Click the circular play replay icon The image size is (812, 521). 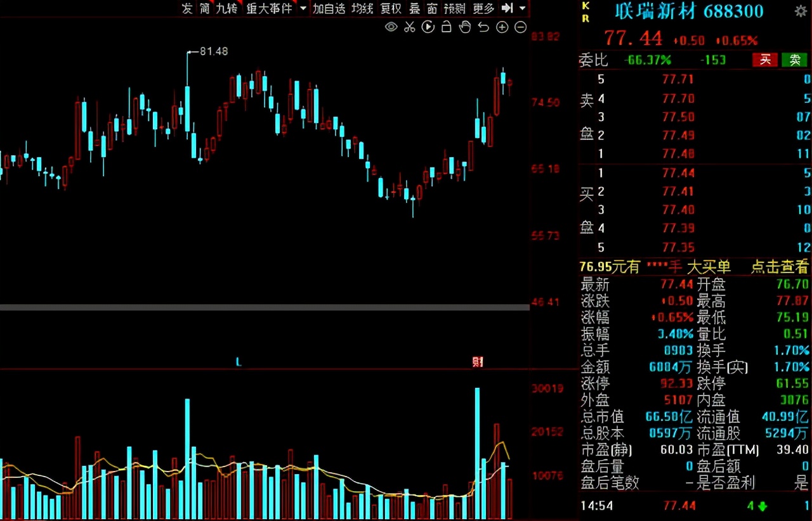point(428,27)
